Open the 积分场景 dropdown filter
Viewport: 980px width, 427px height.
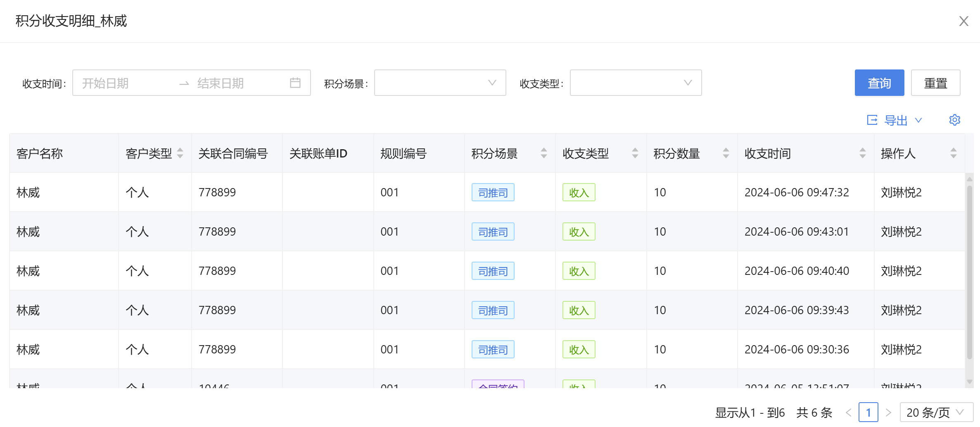tap(440, 83)
